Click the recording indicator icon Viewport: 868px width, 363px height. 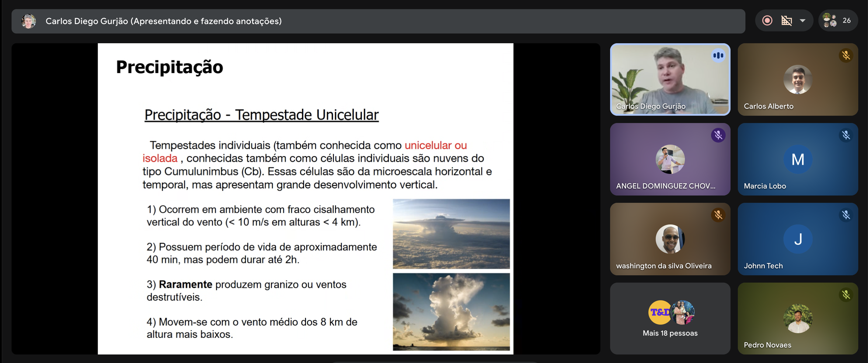click(x=767, y=21)
